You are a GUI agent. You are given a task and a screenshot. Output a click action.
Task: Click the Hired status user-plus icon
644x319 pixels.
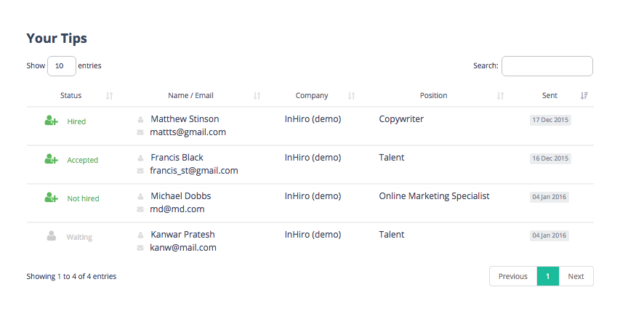pyautogui.click(x=51, y=121)
